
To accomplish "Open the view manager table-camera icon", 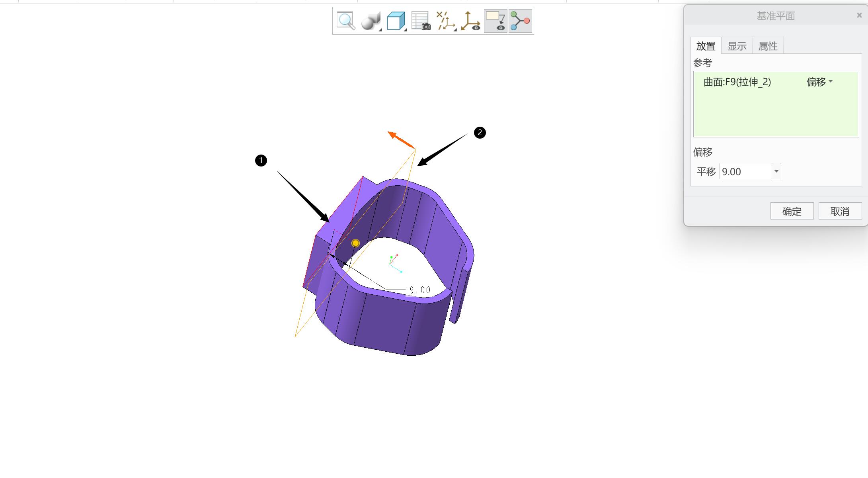I will (x=421, y=21).
